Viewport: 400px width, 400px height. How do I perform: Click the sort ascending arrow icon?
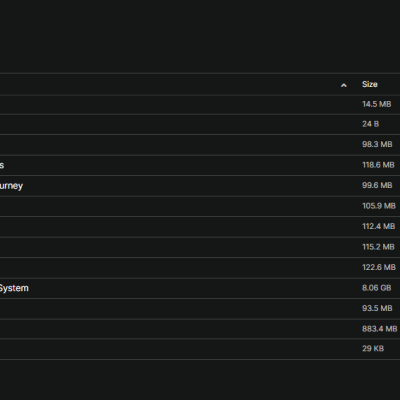coord(344,85)
